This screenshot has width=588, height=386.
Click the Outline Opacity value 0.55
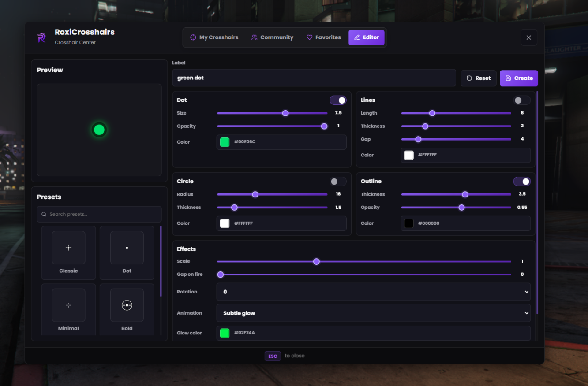click(522, 208)
